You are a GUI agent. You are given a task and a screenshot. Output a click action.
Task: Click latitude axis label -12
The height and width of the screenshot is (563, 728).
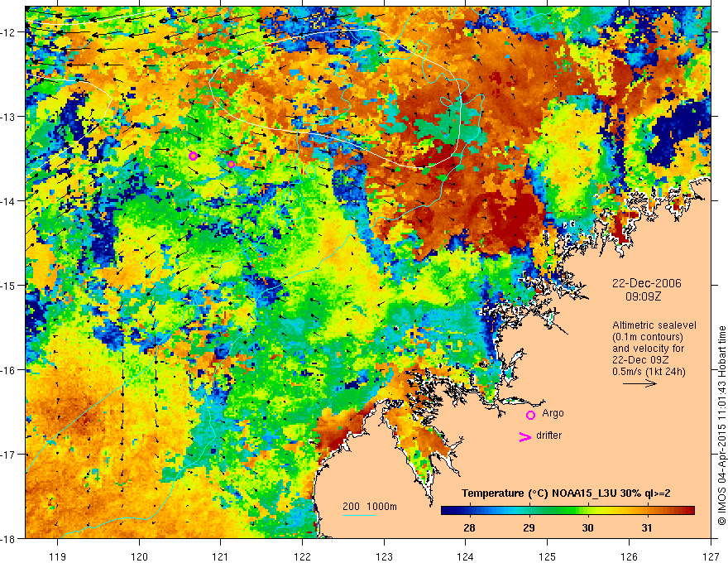pyautogui.click(x=9, y=32)
